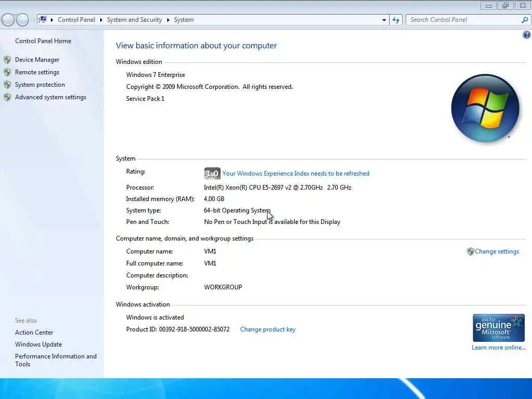Image resolution: width=532 pixels, height=399 pixels.
Task: Go to System and Security breadcrumb
Action: (x=135, y=20)
